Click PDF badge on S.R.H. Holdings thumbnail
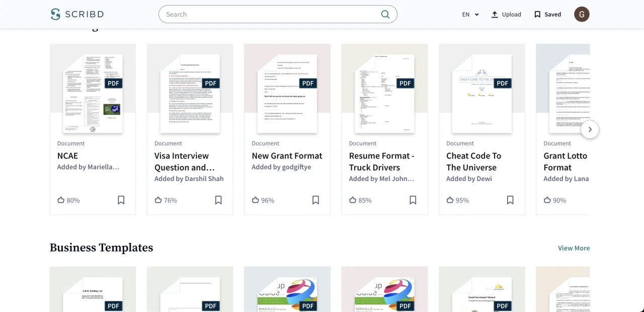This screenshot has width=644, height=312. tap(114, 305)
